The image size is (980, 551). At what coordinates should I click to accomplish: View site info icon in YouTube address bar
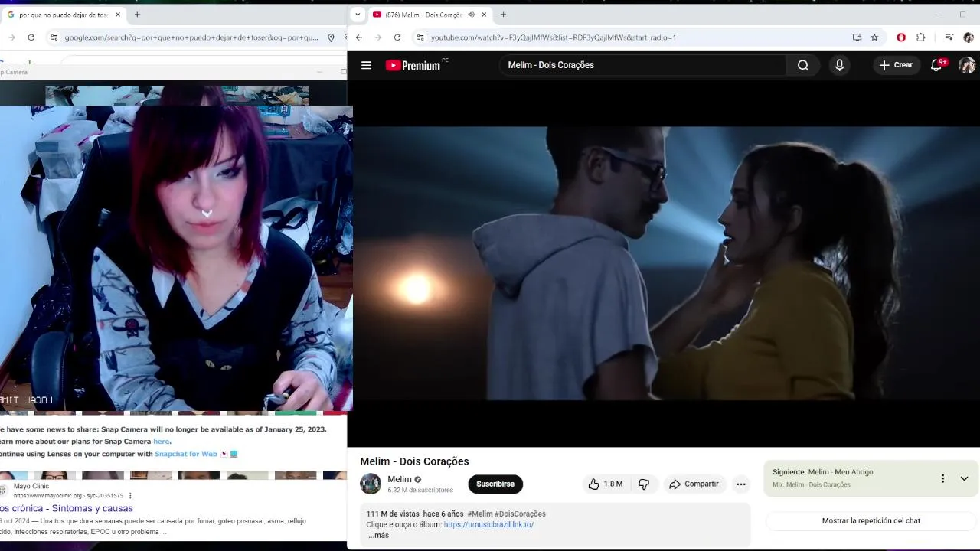click(420, 37)
